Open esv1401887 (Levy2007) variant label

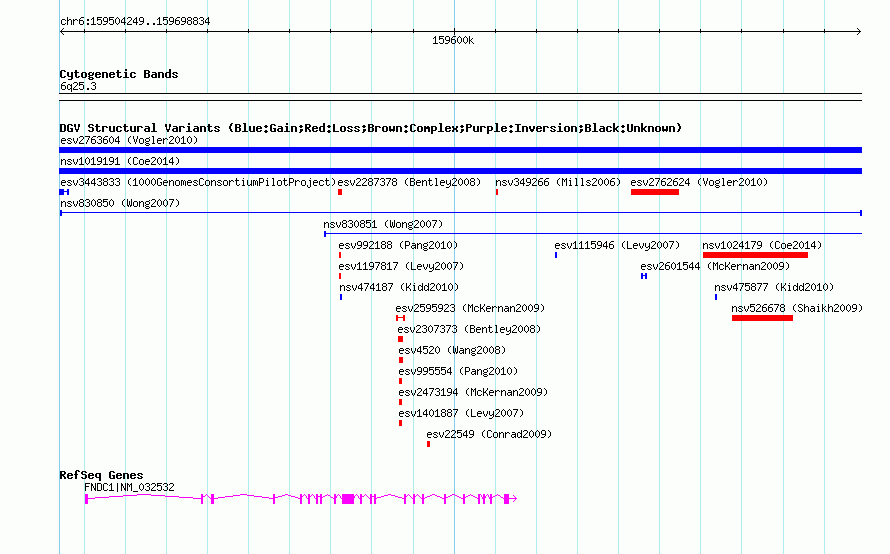461,413
